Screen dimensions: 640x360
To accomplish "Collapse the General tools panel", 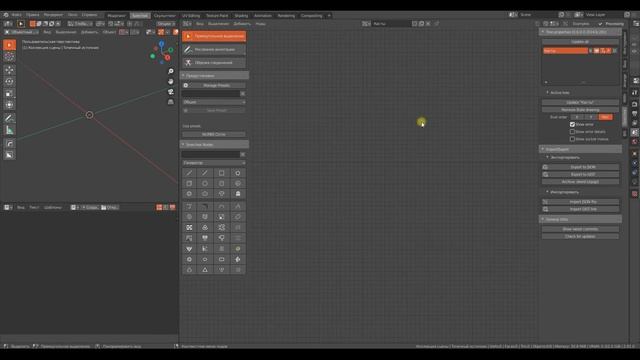I will 580,220.
